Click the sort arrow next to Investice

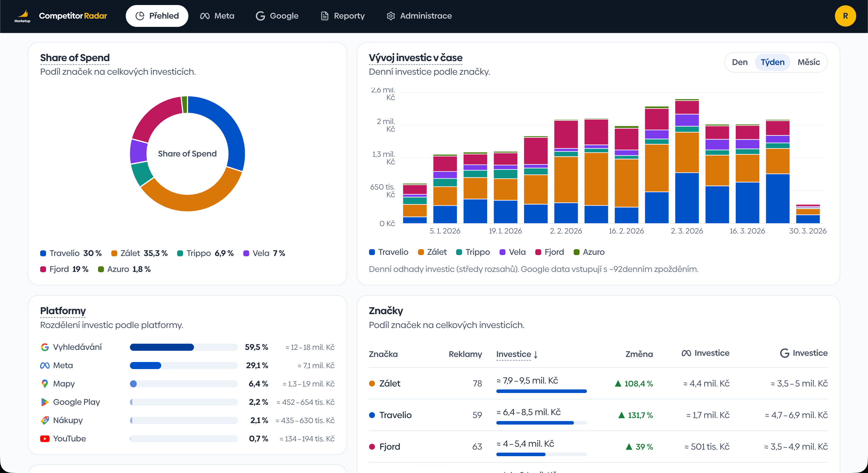pyautogui.click(x=536, y=354)
